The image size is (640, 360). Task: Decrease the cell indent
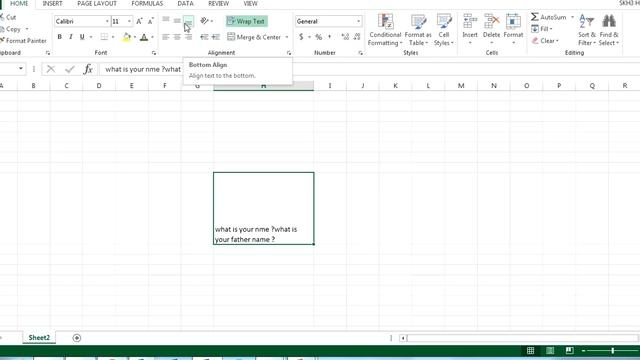click(204, 37)
